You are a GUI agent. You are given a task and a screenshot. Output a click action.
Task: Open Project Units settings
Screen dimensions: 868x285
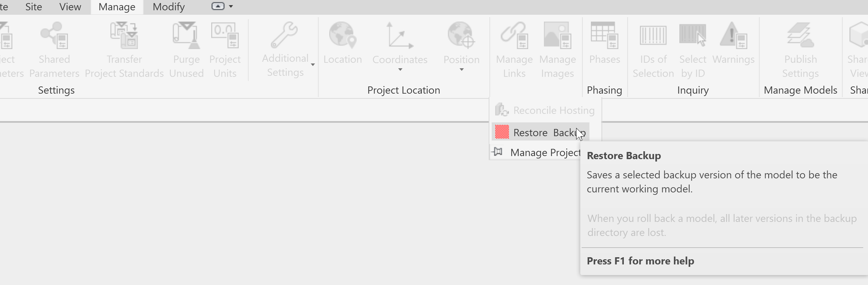(x=225, y=48)
